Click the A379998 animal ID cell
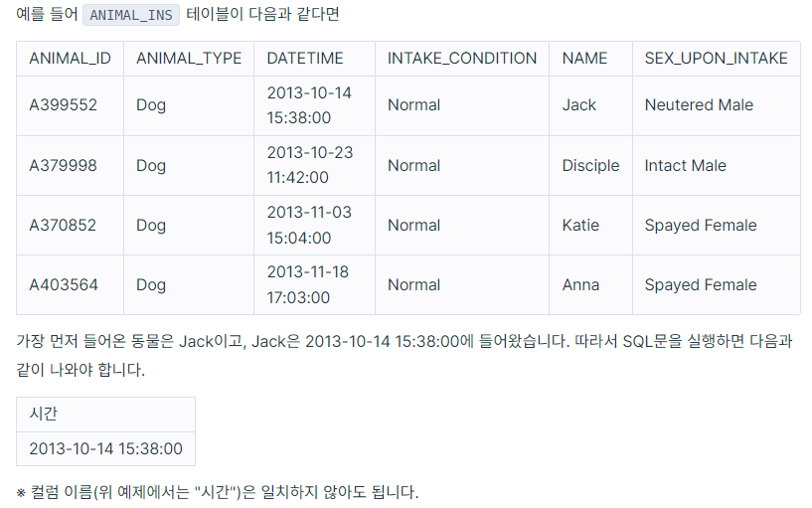Screen dimensions: 812x508 tap(70, 166)
